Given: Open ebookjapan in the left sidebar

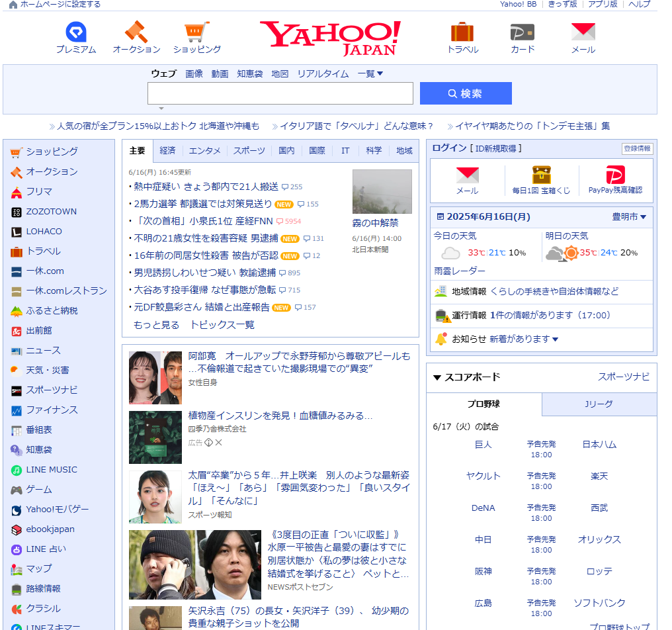Looking at the screenshot, I should click(50, 529).
